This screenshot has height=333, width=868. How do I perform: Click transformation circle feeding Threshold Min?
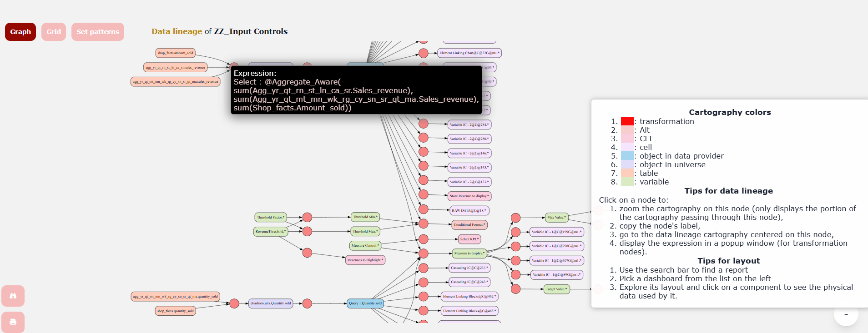(308, 217)
